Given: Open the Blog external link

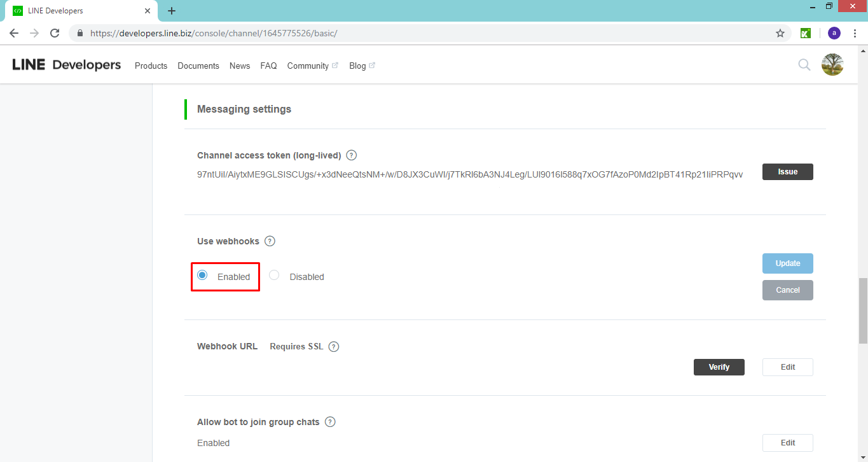Looking at the screenshot, I should pyautogui.click(x=362, y=66).
